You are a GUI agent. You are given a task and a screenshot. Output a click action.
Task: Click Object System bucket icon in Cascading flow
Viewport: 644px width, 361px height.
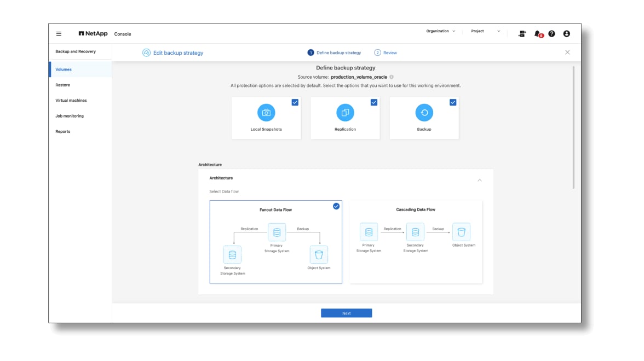461,232
